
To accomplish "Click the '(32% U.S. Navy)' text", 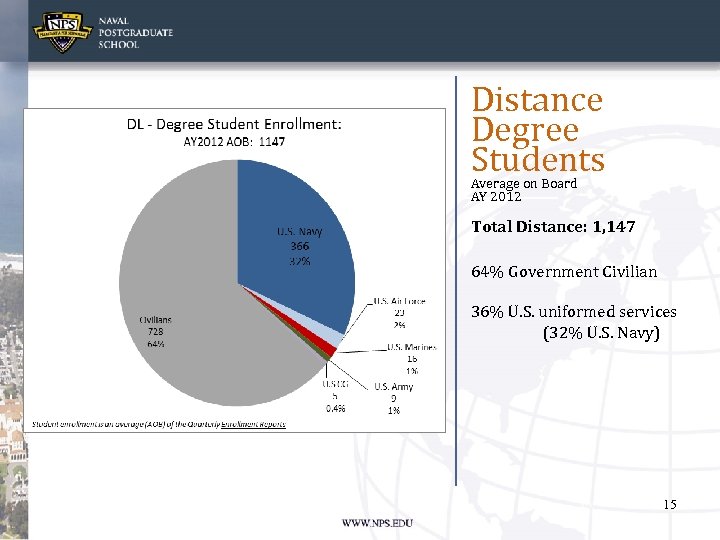I will click(601, 332).
